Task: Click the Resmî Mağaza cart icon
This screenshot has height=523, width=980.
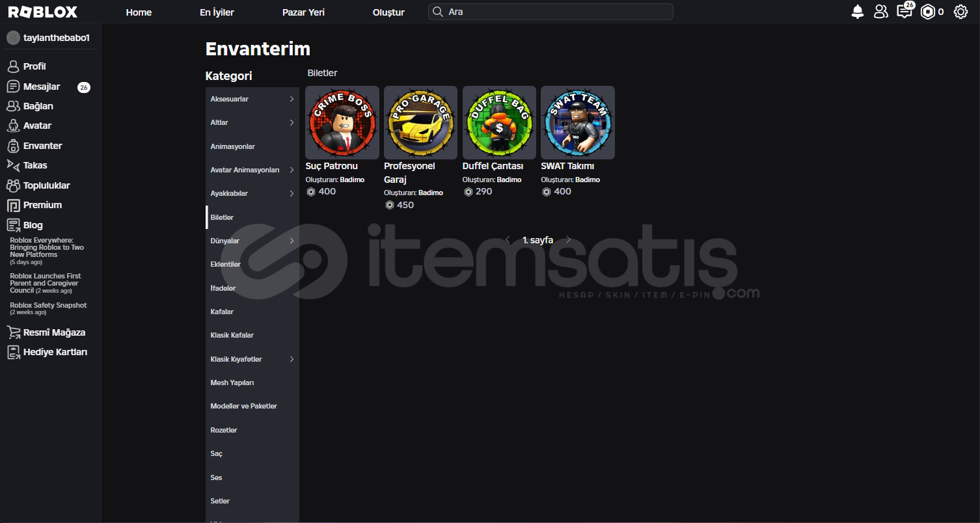Action: (x=13, y=332)
